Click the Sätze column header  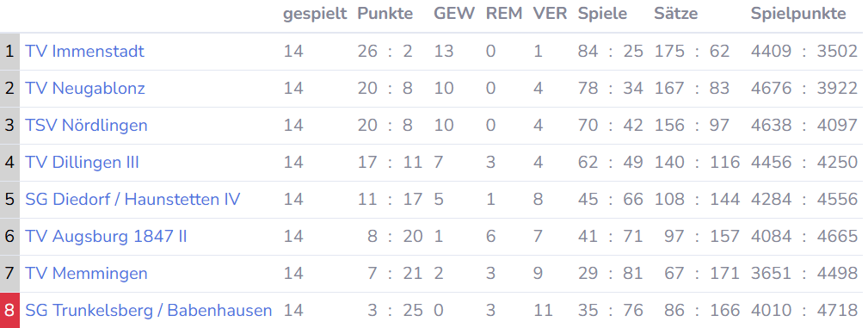pyautogui.click(x=676, y=14)
